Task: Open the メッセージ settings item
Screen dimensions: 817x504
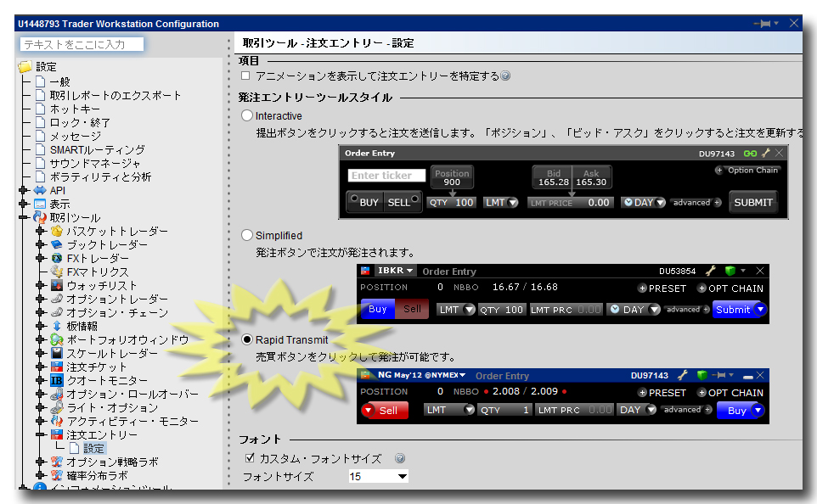Action: click(75, 136)
